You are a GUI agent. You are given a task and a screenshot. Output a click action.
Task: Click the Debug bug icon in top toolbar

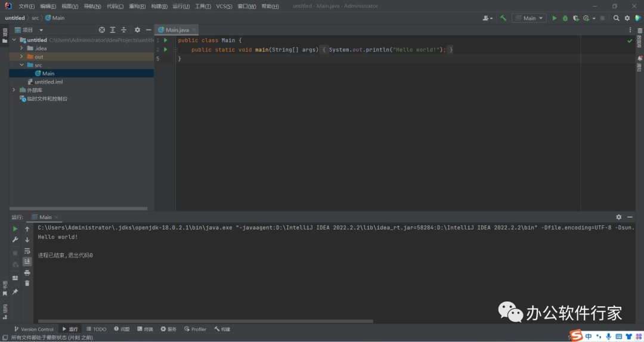click(x=565, y=18)
